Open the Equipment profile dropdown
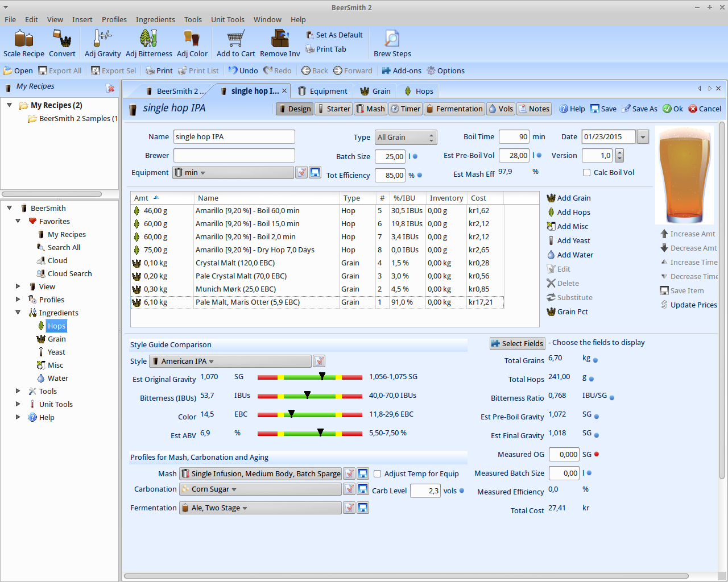The width and height of the screenshot is (728, 582). 233,172
